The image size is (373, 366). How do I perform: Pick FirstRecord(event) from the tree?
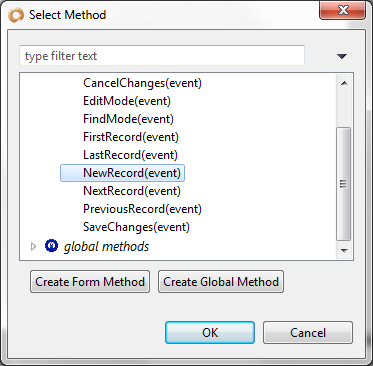tap(131, 137)
